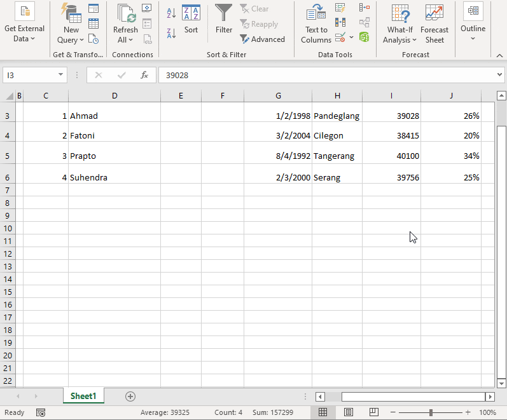
Task: Click the Sort Z to A icon
Action: pyautogui.click(x=171, y=33)
